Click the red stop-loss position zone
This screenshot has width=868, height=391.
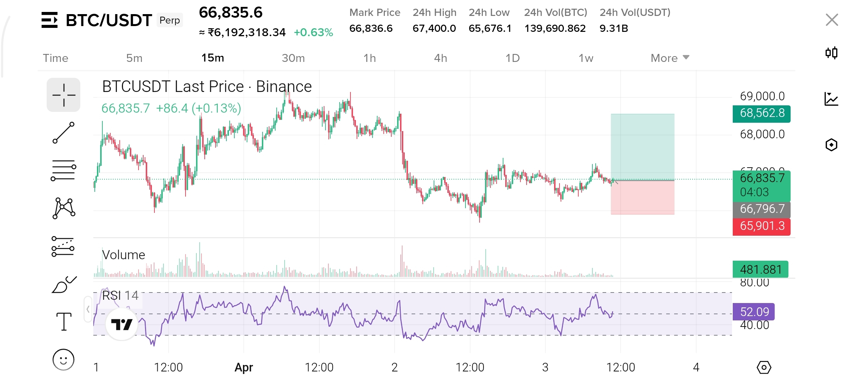click(x=643, y=197)
